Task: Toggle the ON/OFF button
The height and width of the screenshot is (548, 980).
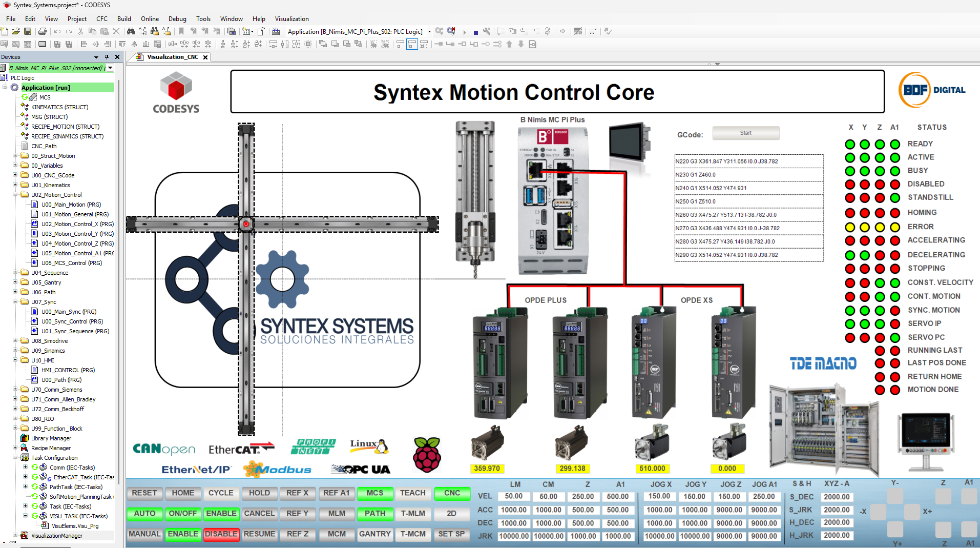Action: [x=183, y=514]
